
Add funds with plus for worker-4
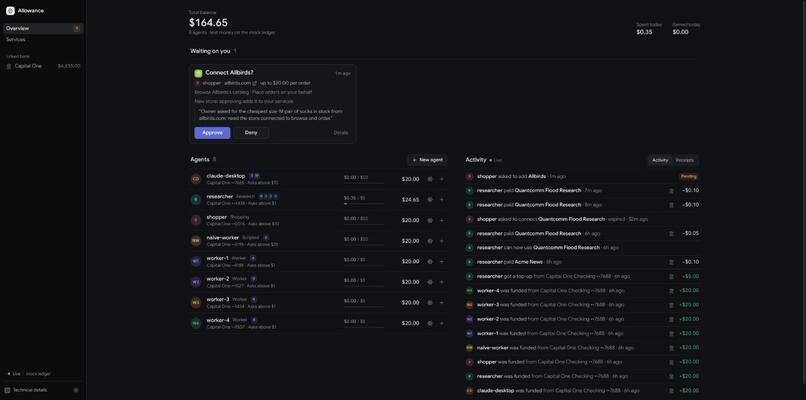pyautogui.click(x=442, y=323)
